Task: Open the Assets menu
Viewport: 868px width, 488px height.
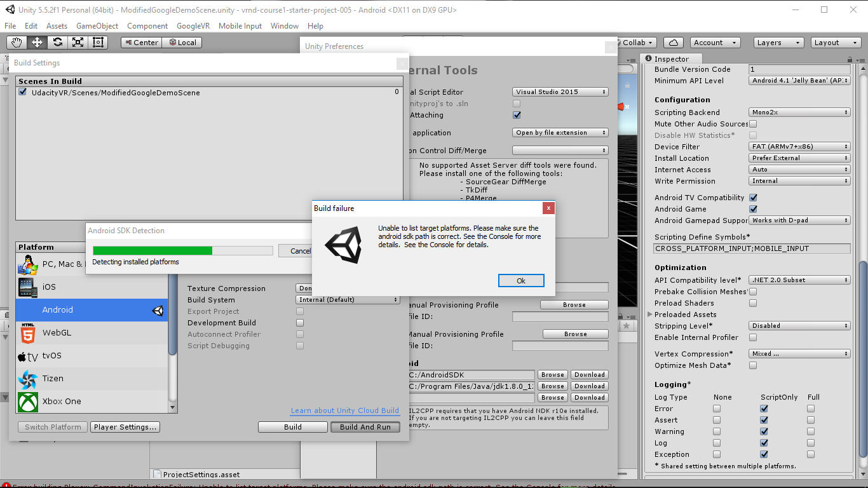Action: (57, 26)
